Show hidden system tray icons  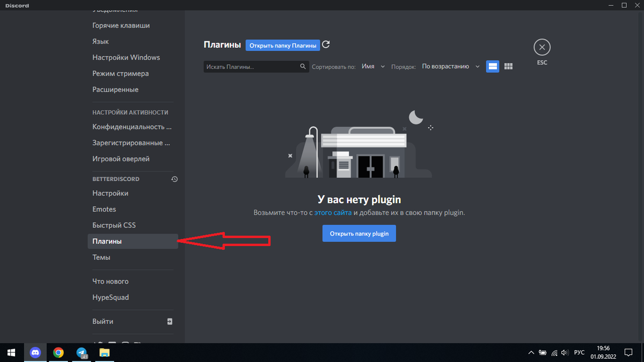click(531, 352)
